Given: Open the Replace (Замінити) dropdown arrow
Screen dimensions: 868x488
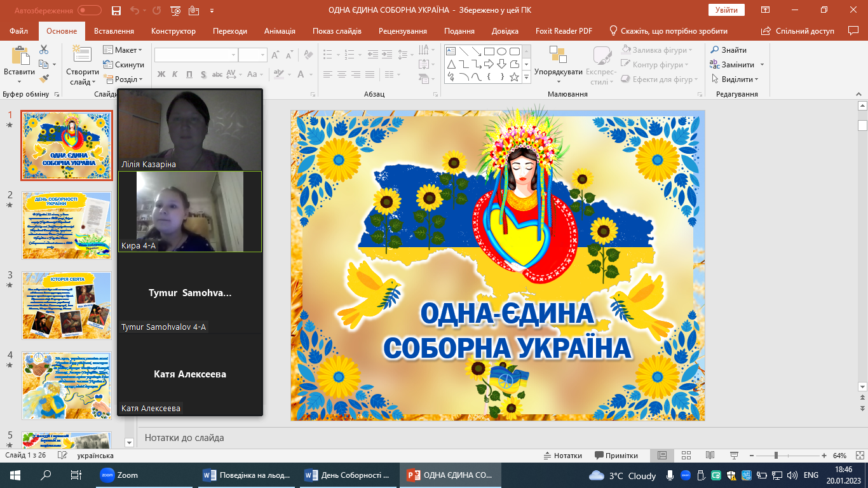Looking at the screenshot, I should click(x=762, y=64).
